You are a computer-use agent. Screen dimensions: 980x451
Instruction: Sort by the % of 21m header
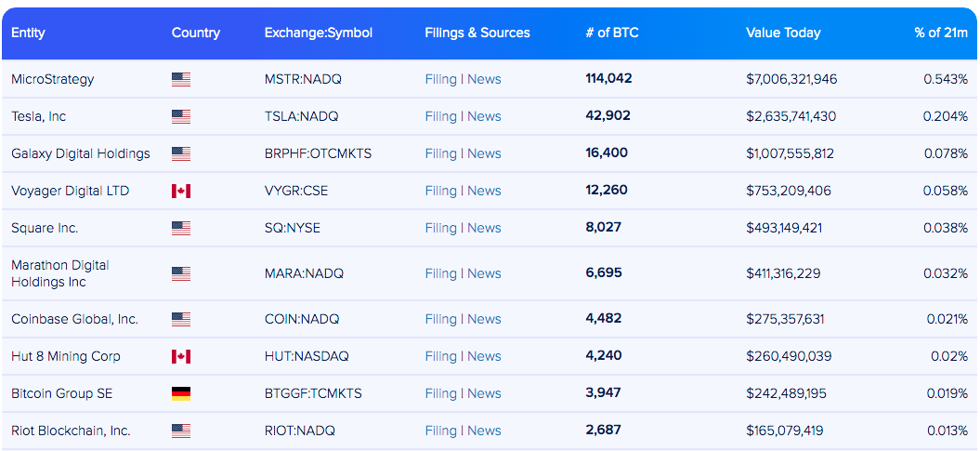coord(941,33)
